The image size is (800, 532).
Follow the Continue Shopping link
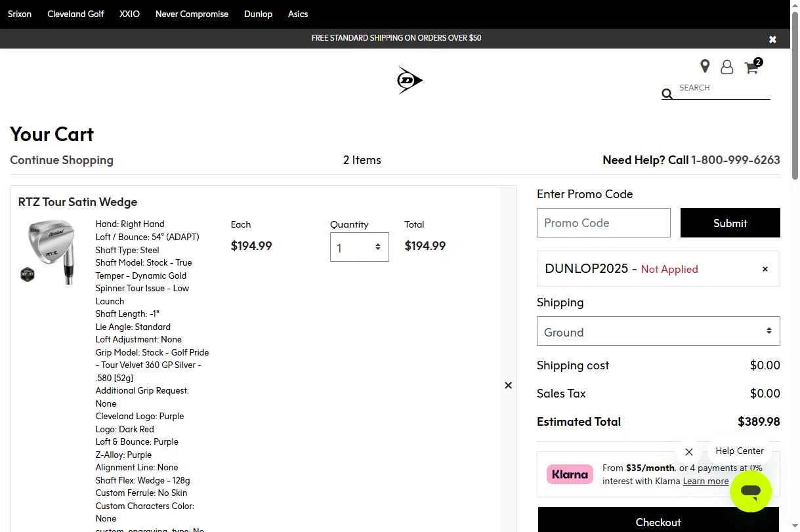(62, 160)
